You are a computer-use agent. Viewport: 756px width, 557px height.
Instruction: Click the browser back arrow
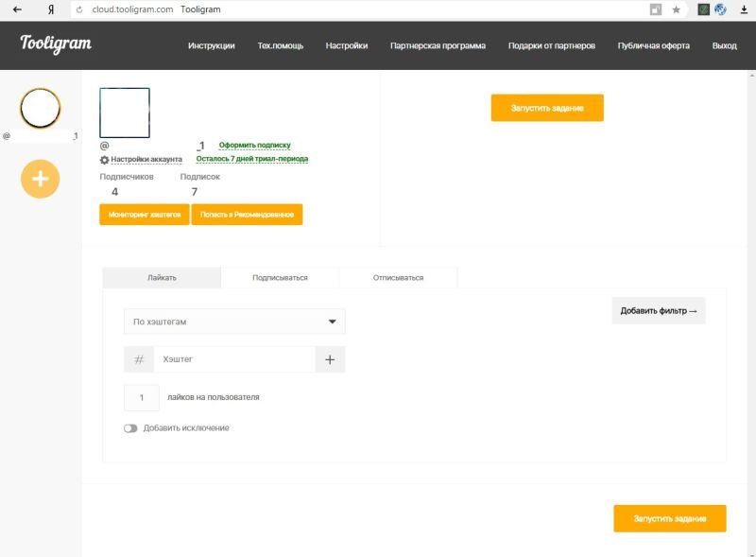click(17, 9)
